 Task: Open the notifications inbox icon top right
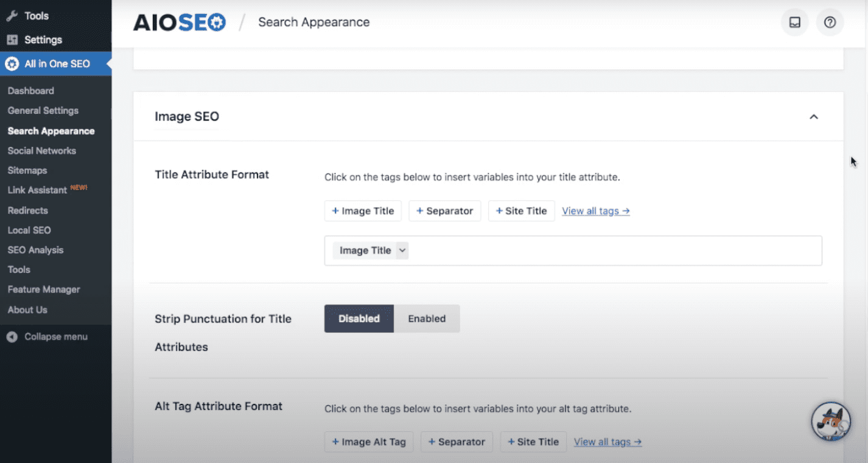(x=795, y=22)
